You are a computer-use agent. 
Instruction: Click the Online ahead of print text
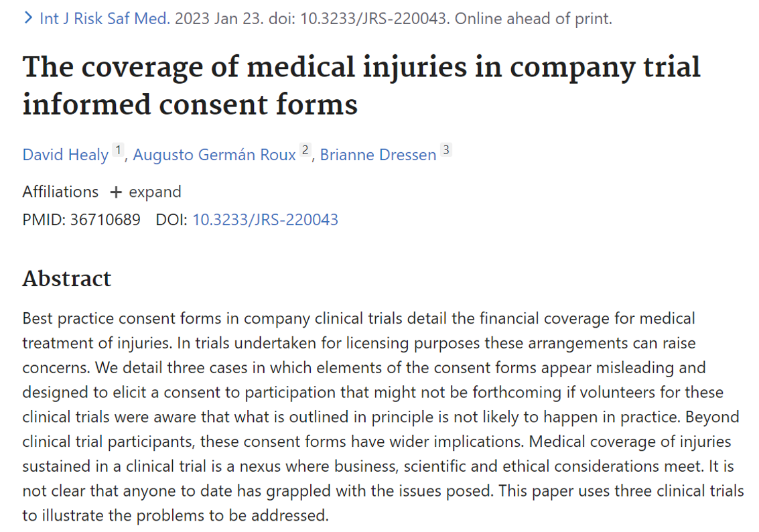533,18
